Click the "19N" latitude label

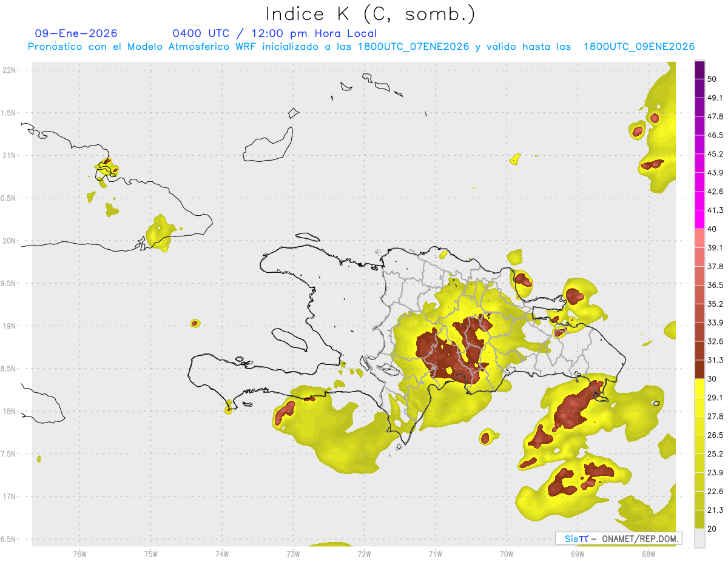pos(10,326)
